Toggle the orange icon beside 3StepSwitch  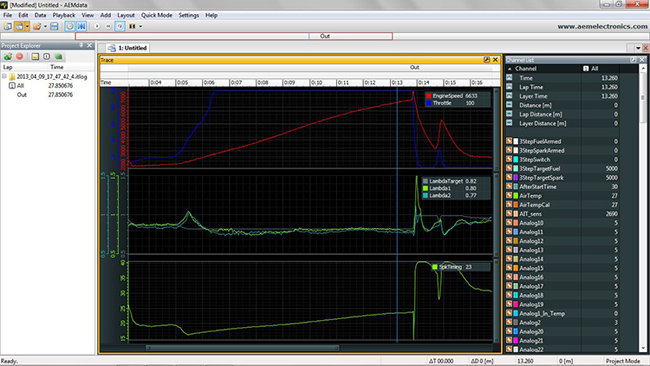click(509, 160)
